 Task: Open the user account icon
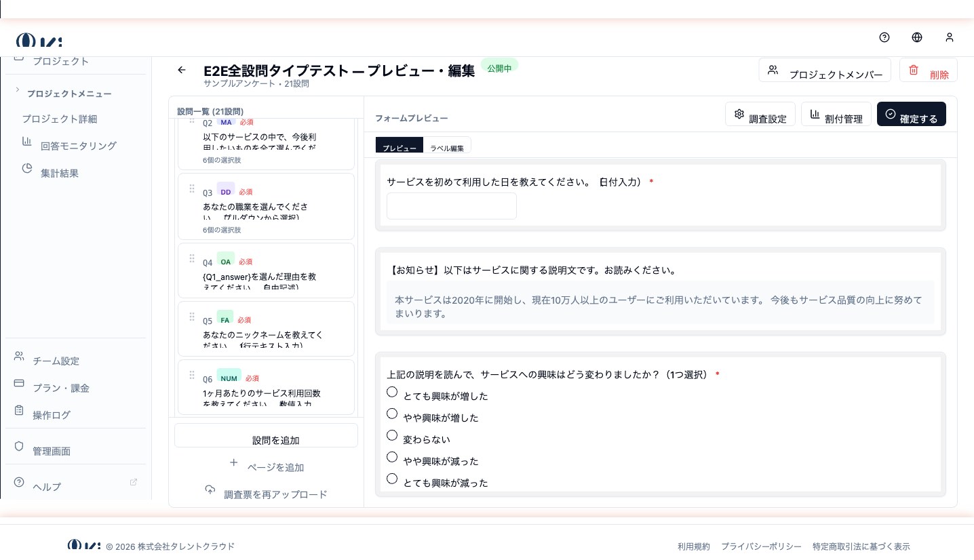click(950, 37)
